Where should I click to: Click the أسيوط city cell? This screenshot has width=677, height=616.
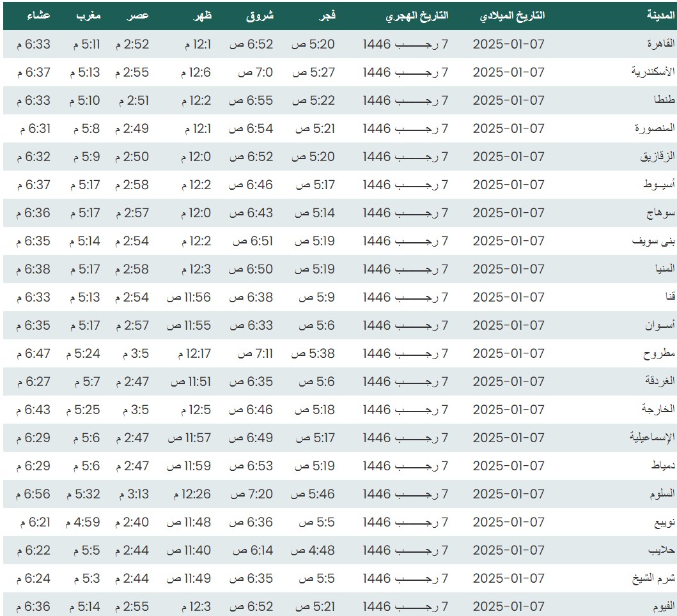(658, 185)
